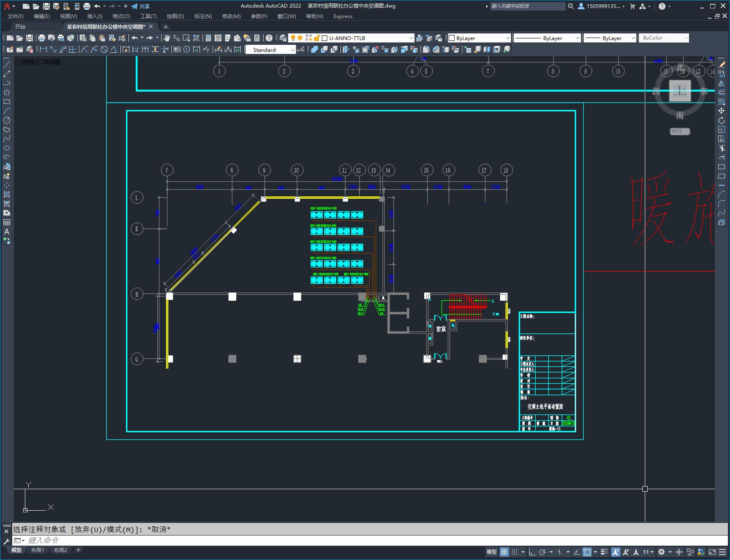This screenshot has width=730, height=560.
Task: Open new drawing tab with plus button
Action: tap(166, 27)
